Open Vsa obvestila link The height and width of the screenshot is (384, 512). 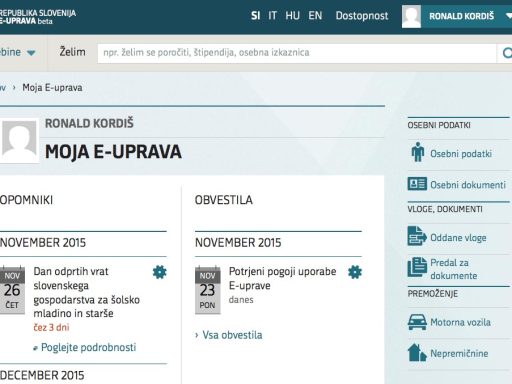point(232,335)
